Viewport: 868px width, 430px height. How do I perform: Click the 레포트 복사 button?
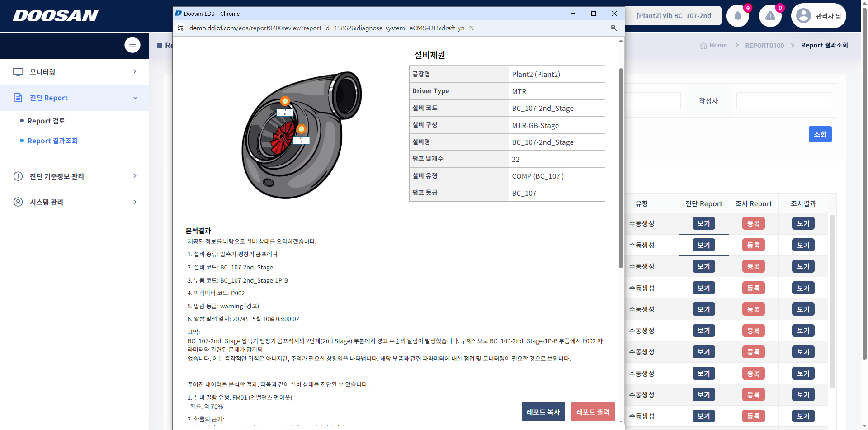click(x=543, y=411)
